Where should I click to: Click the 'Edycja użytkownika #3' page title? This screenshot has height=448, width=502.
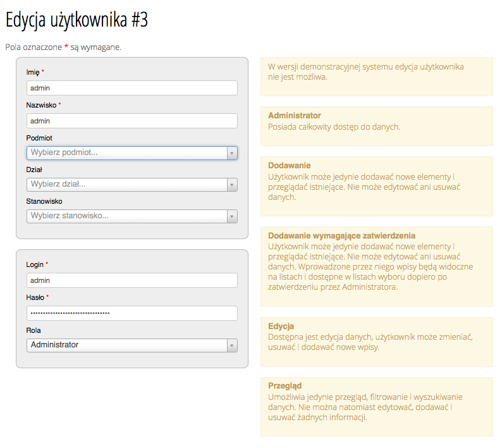coord(77,20)
